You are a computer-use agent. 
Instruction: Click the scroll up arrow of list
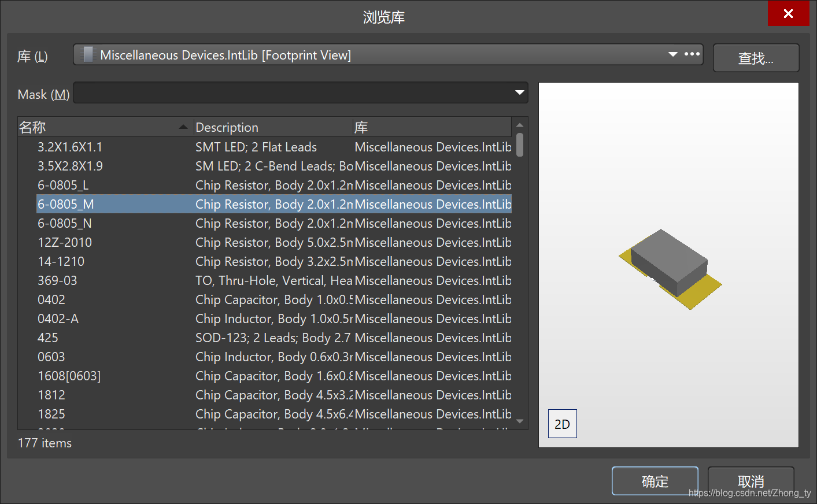tap(520, 125)
